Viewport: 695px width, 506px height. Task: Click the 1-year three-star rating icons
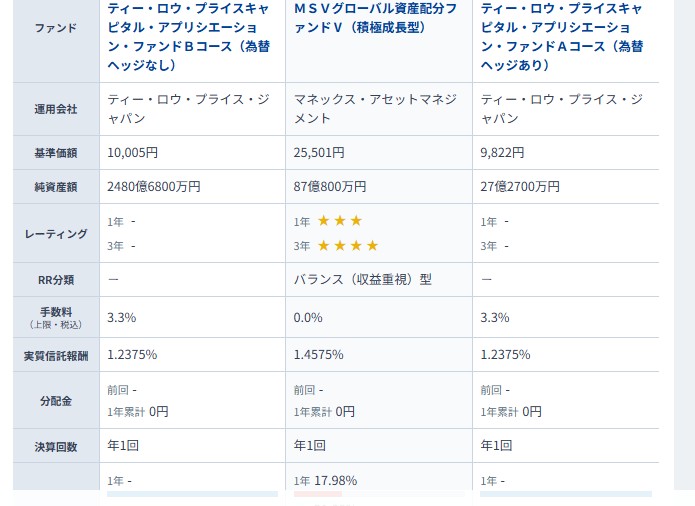tap(341, 221)
